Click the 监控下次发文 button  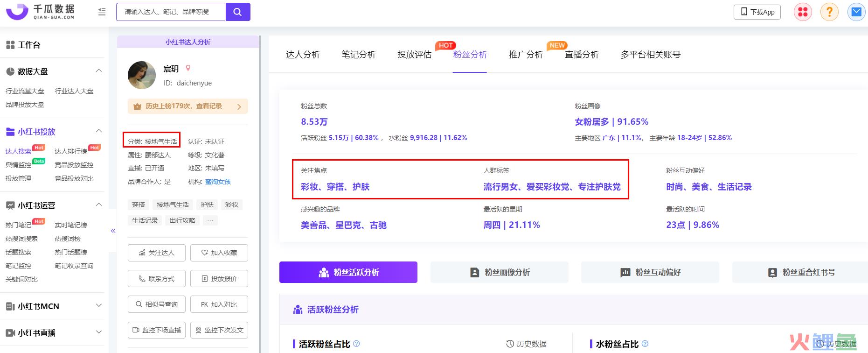[219, 330]
